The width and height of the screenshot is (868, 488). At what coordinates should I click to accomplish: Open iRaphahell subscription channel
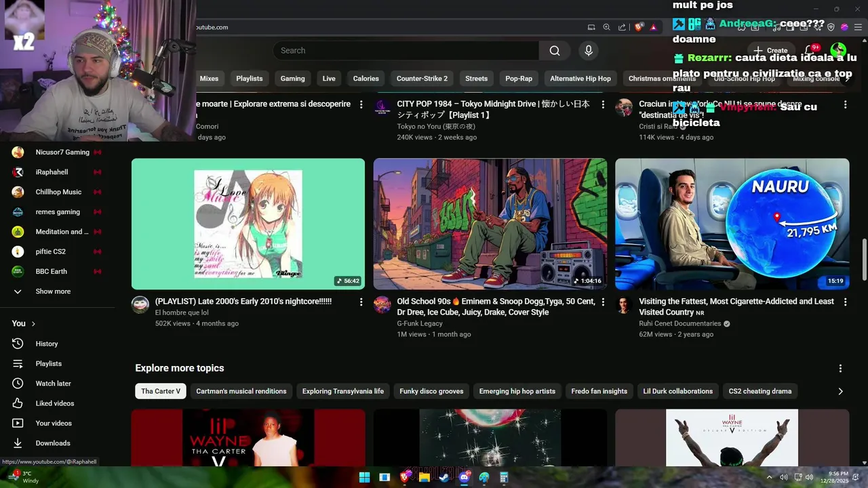pos(57,172)
